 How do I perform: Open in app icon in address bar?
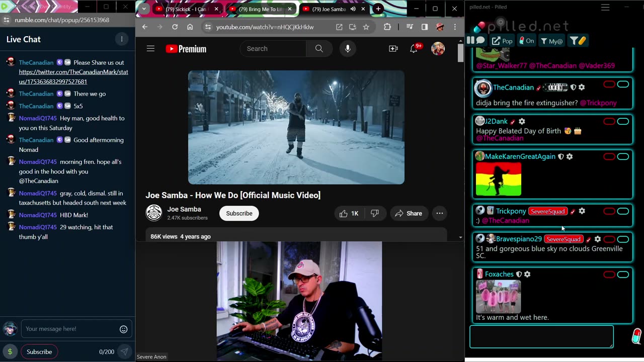click(339, 27)
